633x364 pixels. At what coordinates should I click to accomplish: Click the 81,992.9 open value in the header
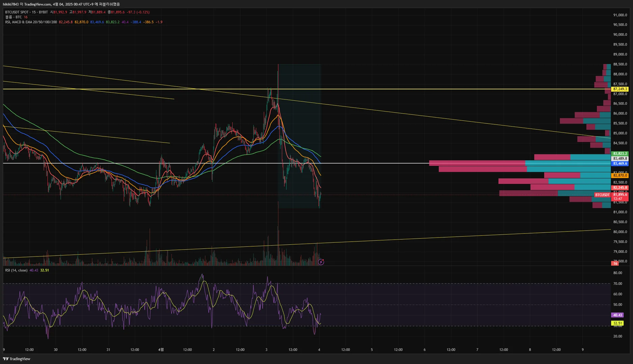click(60, 12)
